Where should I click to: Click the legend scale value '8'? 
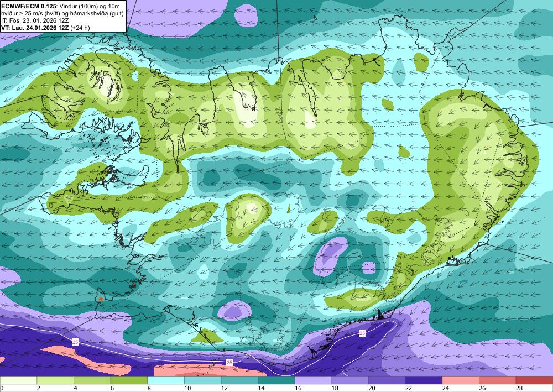[x=149, y=388]
